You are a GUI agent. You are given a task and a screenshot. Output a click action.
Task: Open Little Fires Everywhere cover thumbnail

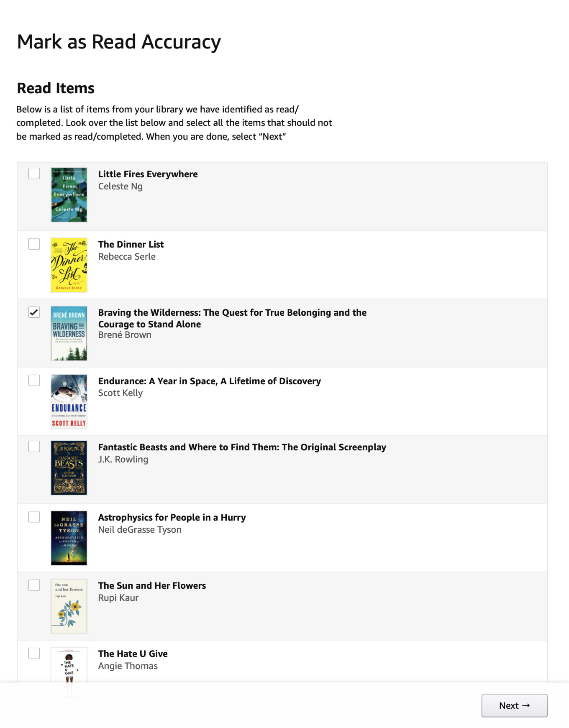coord(69,195)
